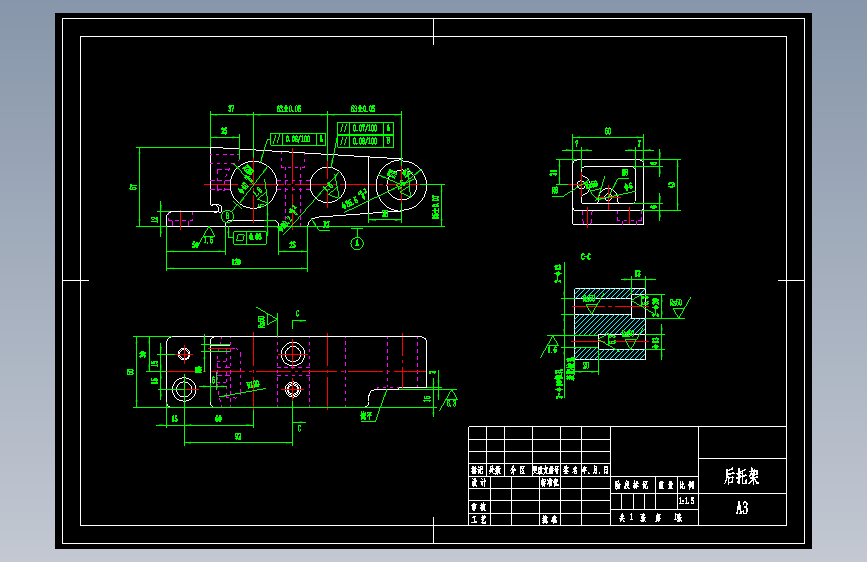Select the 阶段标记 header cell
The width and height of the screenshot is (867, 562).
pos(631,485)
